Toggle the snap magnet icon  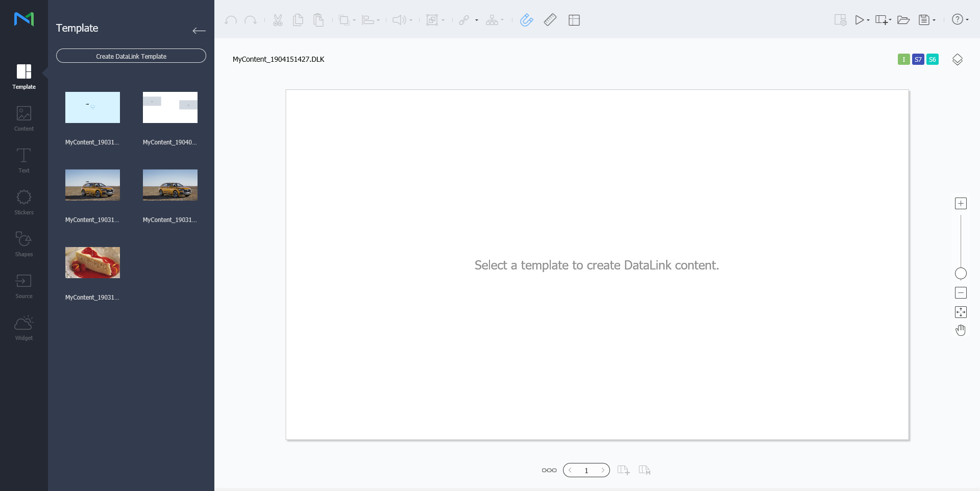526,20
